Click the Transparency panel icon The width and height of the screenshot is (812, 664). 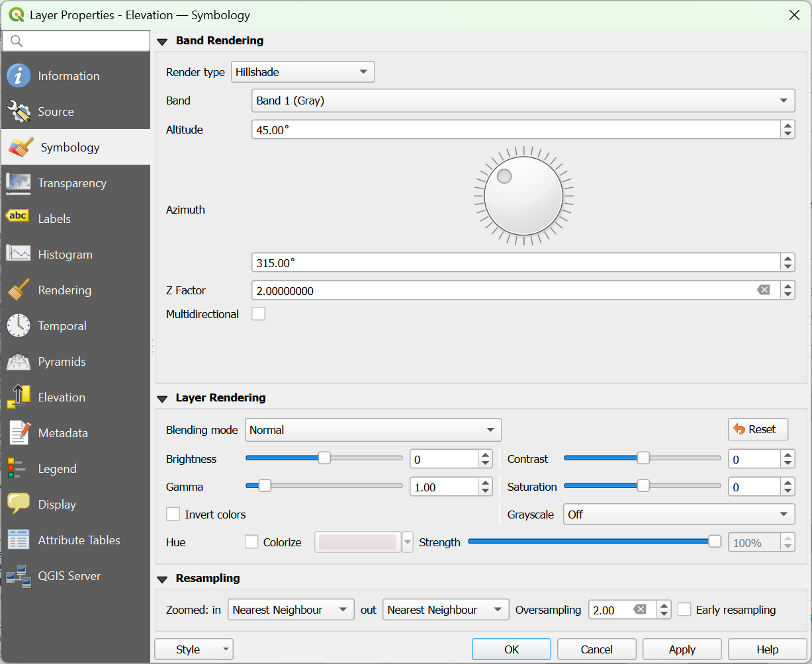tap(18, 183)
